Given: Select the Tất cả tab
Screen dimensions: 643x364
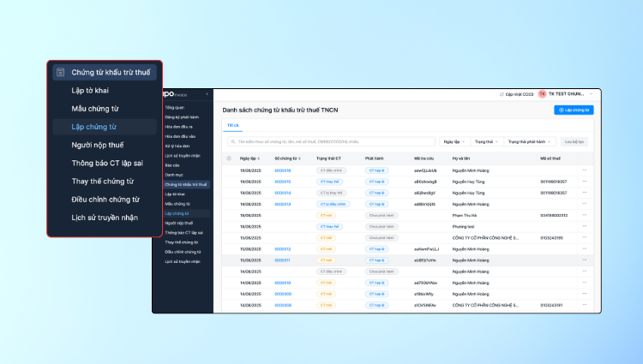Looking at the screenshot, I should [233, 125].
